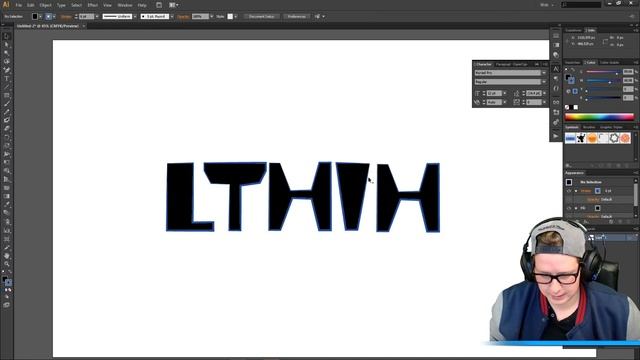Select the gear-shaped symbol thumbnail

click(614, 138)
